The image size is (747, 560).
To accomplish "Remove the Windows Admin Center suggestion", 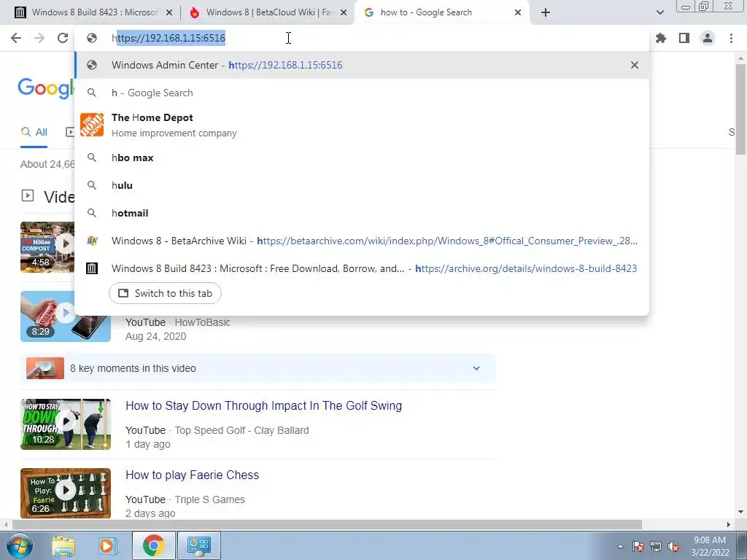I will pyautogui.click(x=634, y=65).
